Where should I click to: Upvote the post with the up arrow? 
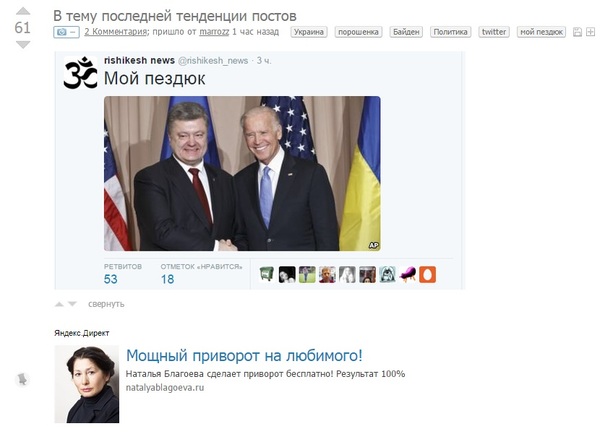click(x=23, y=11)
